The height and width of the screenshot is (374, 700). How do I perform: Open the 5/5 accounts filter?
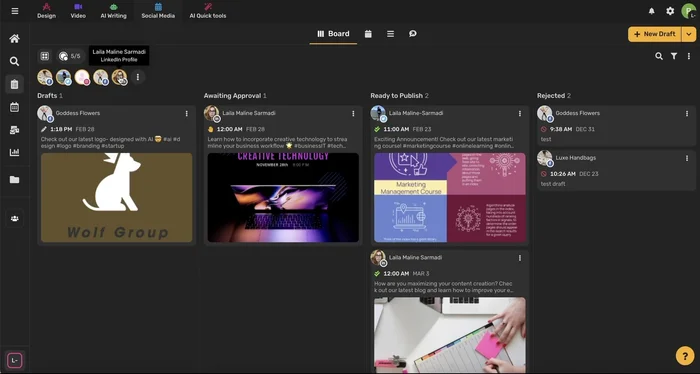[x=70, y=56]
